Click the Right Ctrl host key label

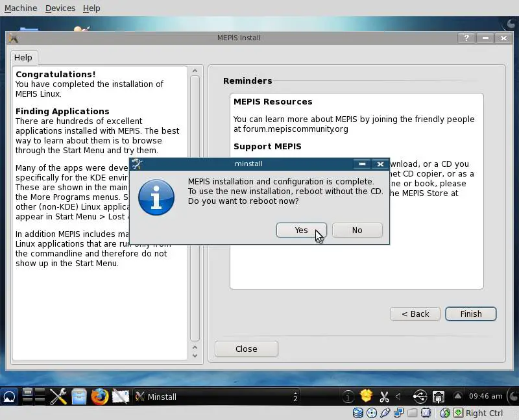(x=484, y=413)
